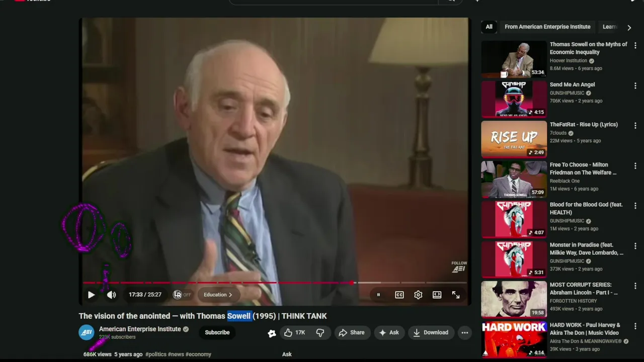Open Send Me An Angel video thumbnail
644x362 pixels.
514,99
